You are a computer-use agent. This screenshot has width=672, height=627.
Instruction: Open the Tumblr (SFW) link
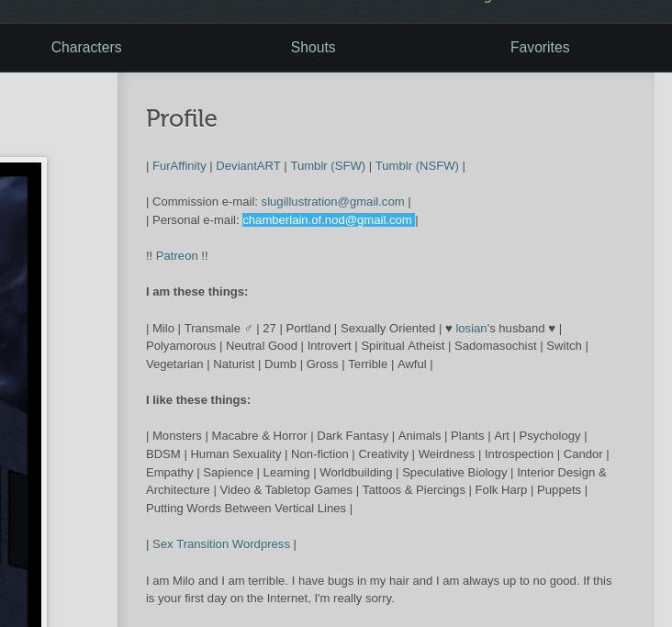tap(328, 166)
